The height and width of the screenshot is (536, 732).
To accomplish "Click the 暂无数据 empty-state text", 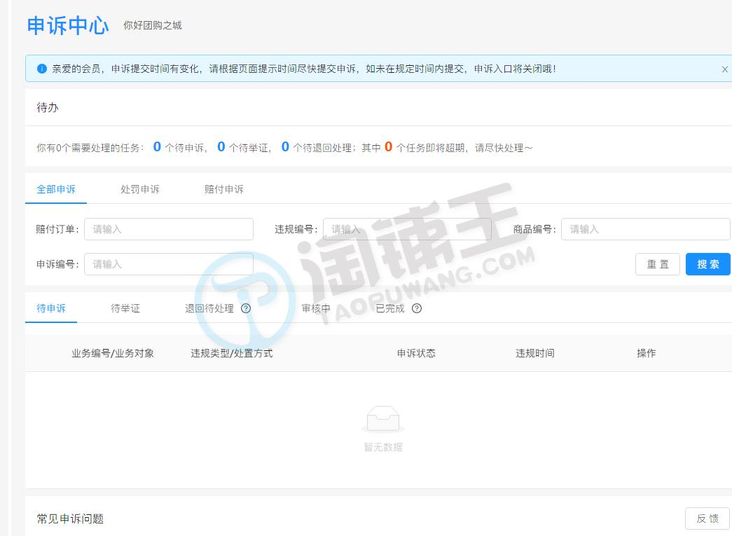I will pos(383,447).
